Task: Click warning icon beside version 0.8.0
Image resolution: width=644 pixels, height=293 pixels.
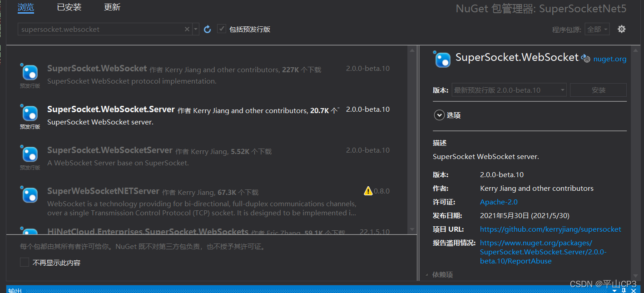Action: coord(368,191)
